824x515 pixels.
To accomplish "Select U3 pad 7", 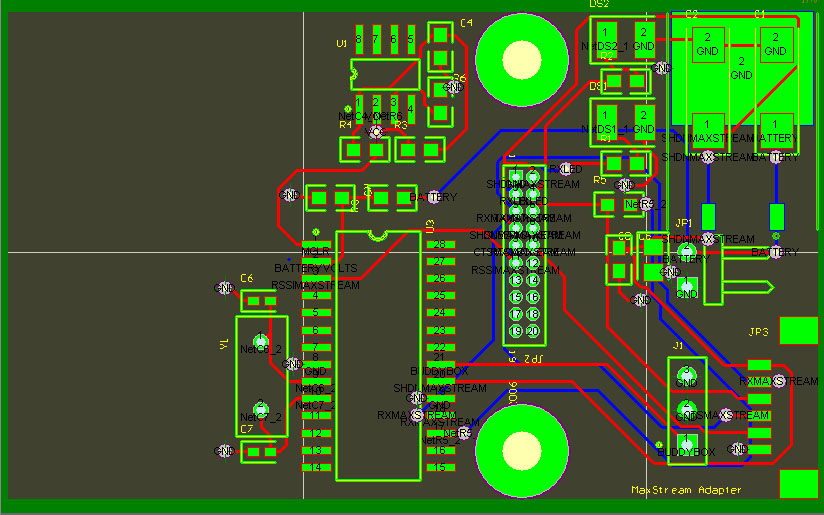I will tap(316, 347).
